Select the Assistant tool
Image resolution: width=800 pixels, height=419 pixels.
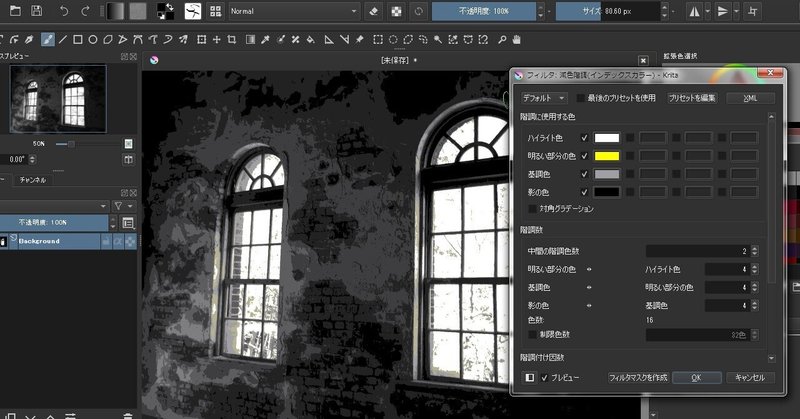click(329, 39)
